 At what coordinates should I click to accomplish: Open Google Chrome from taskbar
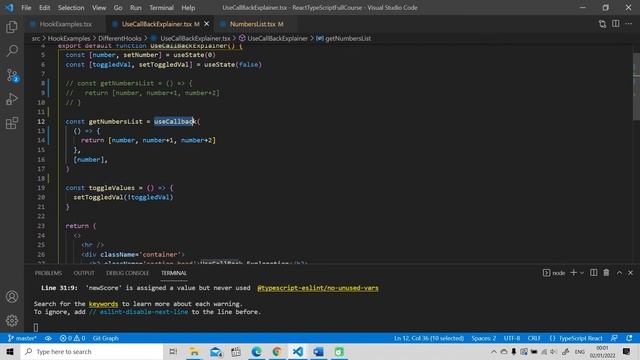[x=277, y=351]
